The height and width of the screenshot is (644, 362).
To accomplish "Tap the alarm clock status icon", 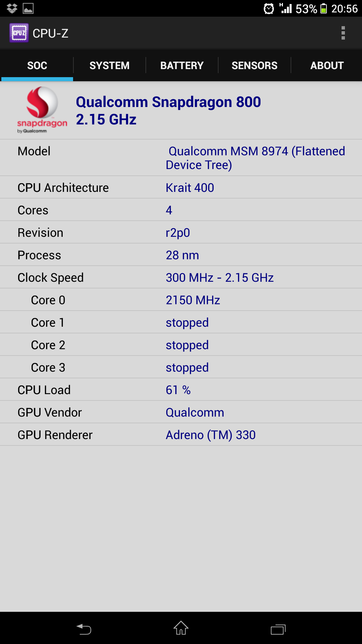I will click(269, 9).
